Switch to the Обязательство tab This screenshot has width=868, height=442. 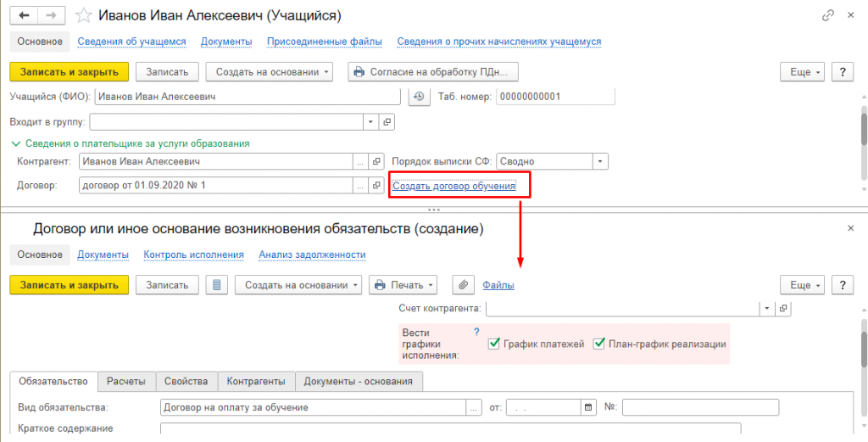coord(53,381)
